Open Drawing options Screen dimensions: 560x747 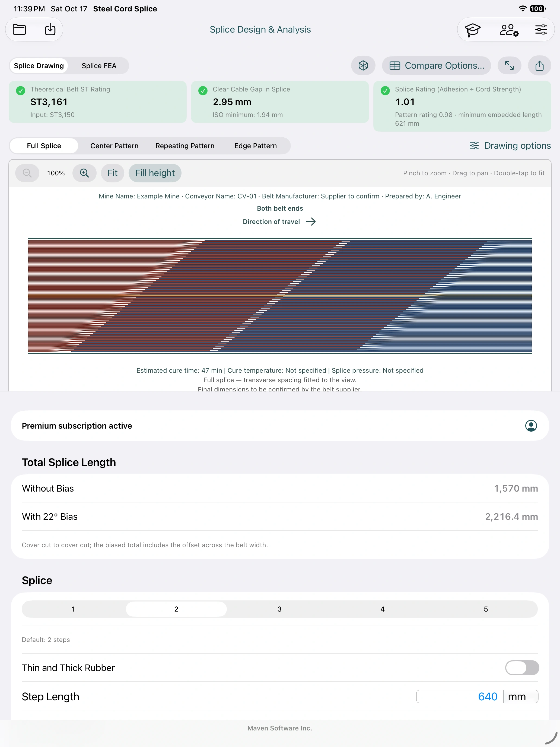(x=510, y=145)
